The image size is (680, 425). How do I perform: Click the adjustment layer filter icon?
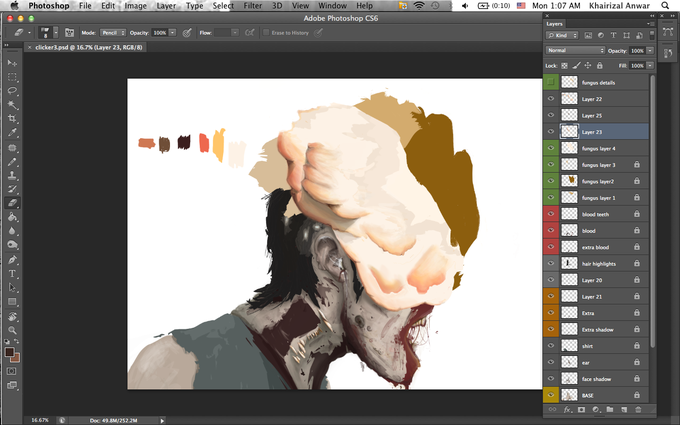pyautogui.click(x=601, y=36)
